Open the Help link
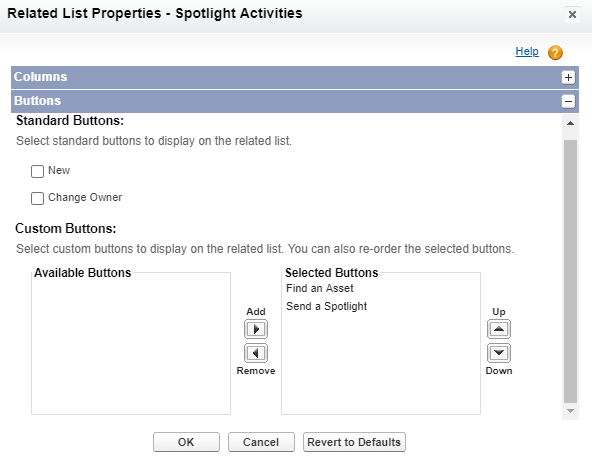 [x=527, y=51]
